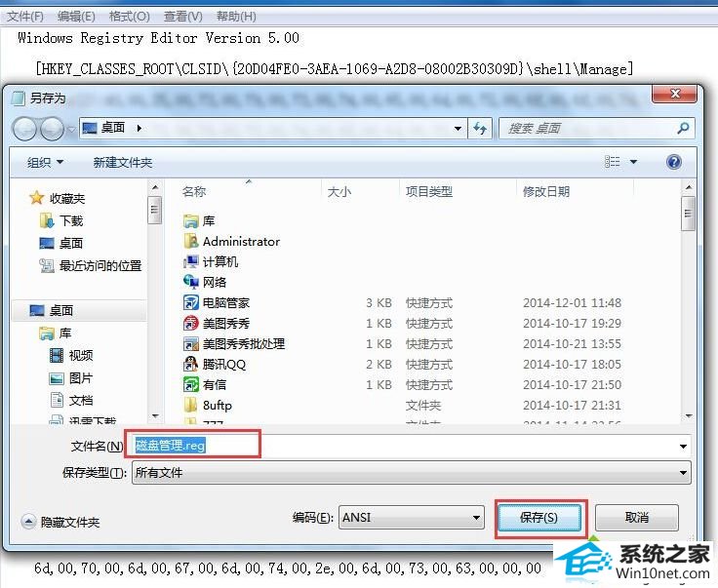Open the view options dropdown arrow
Viewport: 718px width, 588px height.
tap(633, 162)
